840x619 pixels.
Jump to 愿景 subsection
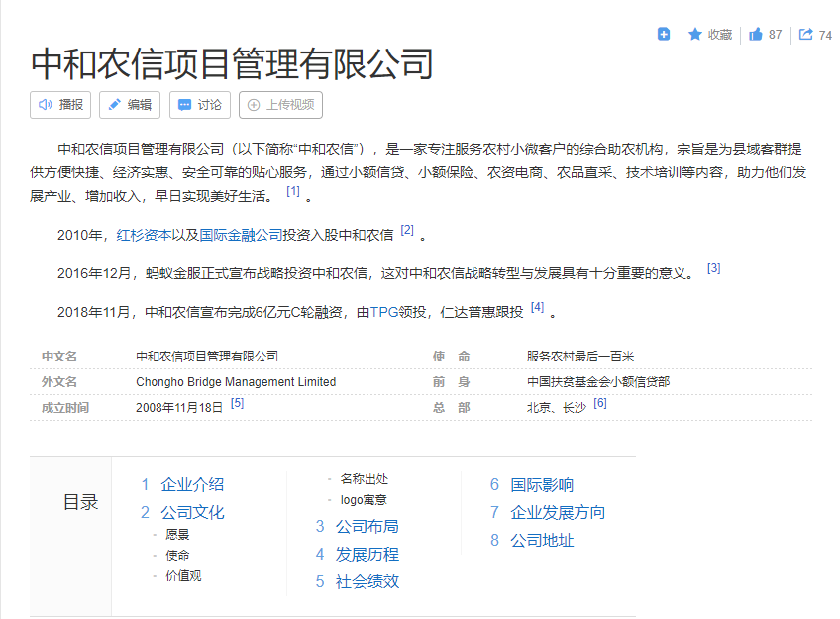click(x=177, y=535)
